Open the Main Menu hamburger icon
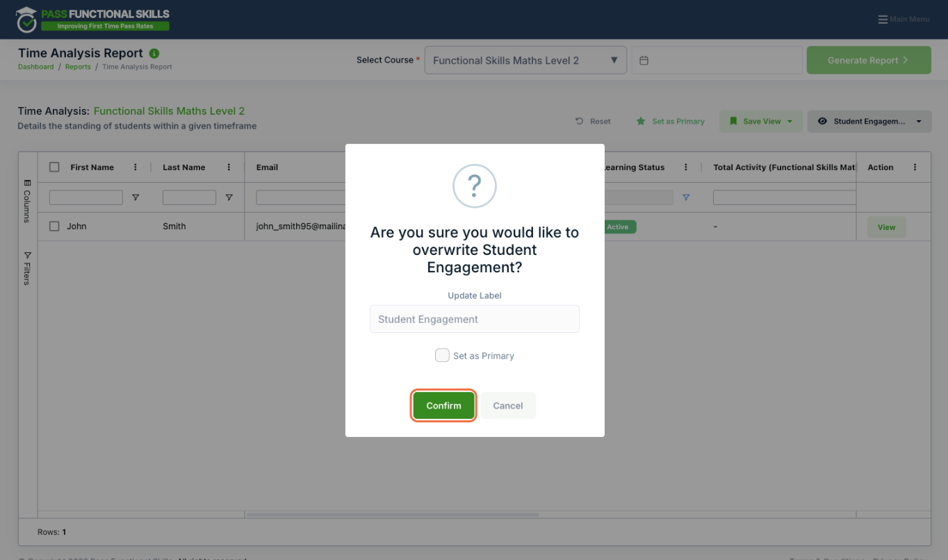The image size is (948, 560). [x=883, y=19]
